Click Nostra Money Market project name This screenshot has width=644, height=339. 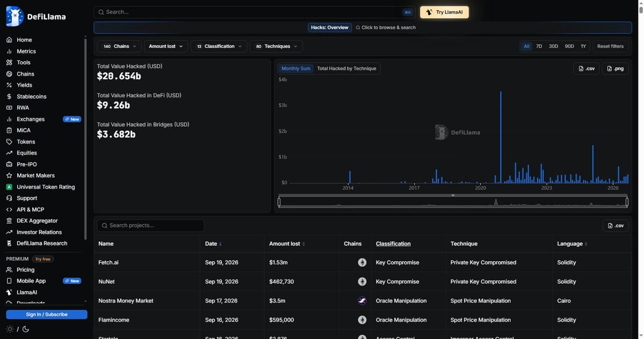[126, 301]
